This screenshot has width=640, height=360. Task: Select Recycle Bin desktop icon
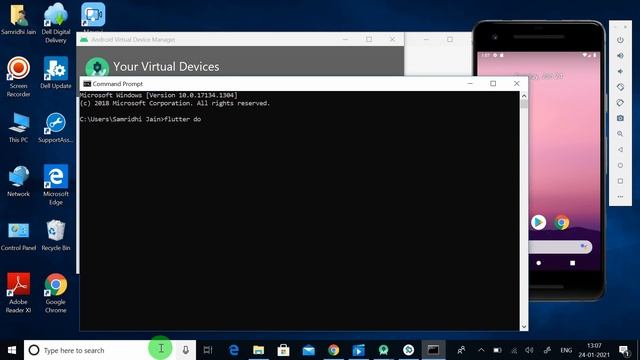coord(56,235)
